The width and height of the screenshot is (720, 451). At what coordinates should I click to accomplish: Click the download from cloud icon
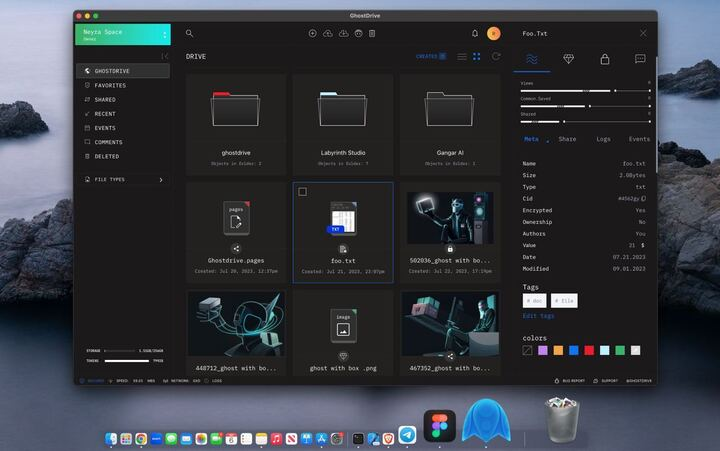(342, 34)
